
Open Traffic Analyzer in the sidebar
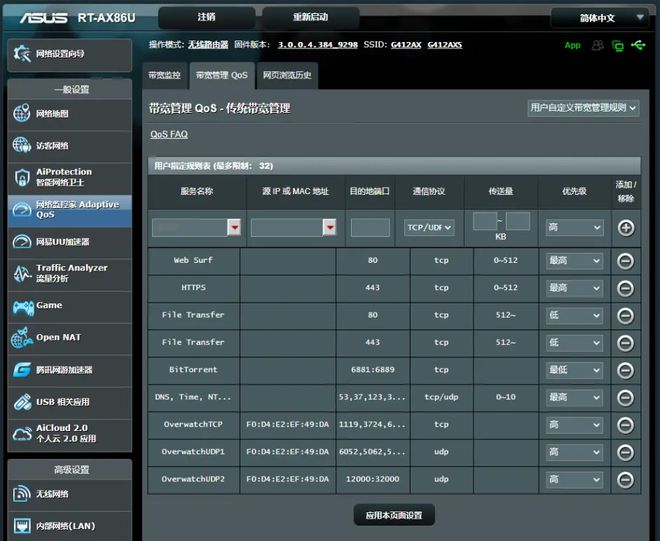(x=68, y=273)
